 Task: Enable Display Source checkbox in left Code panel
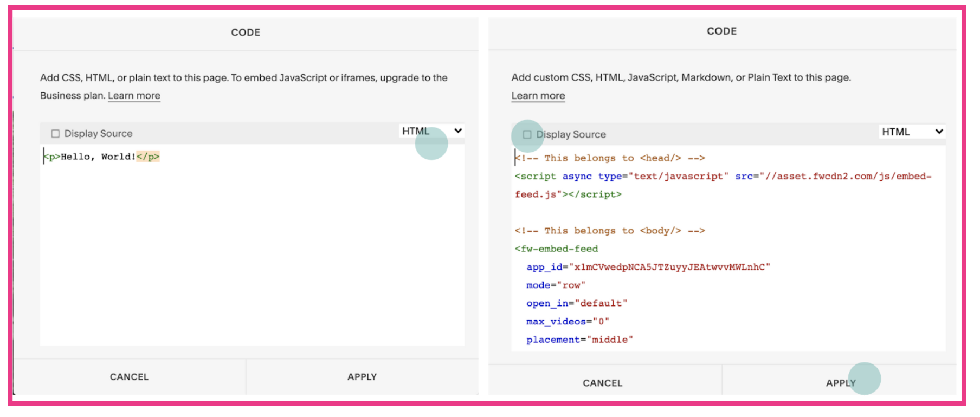pyautogui.click(x=55, y=134)
